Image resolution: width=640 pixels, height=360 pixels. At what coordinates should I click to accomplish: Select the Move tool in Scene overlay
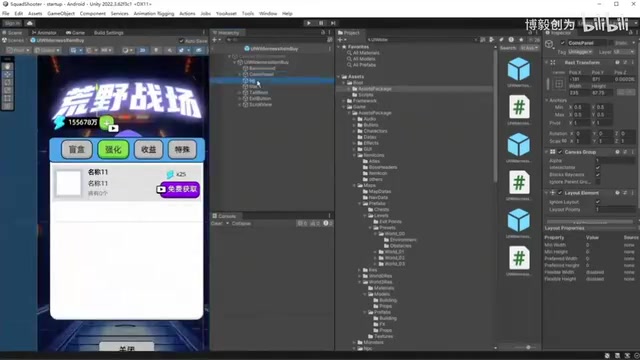pos(8,75)
